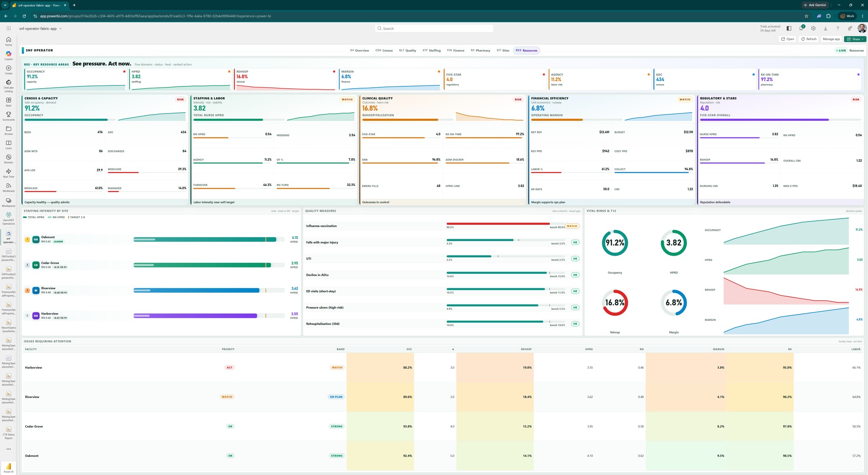Image resolution: width=868 pixels, height=475 pixels.
Task: Click Harborview ACT priority badge
Action: (229, 367)
